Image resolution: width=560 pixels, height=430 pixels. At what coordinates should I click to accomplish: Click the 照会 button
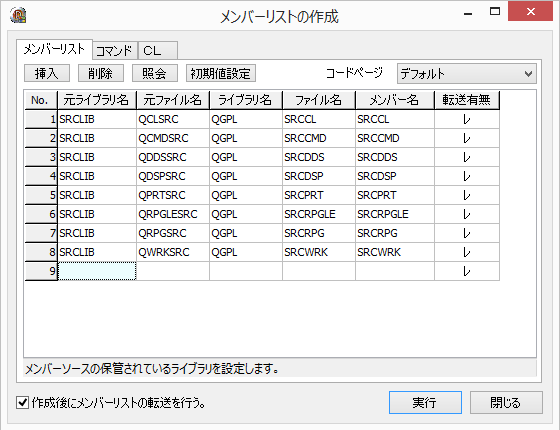[x=155, y=74]
